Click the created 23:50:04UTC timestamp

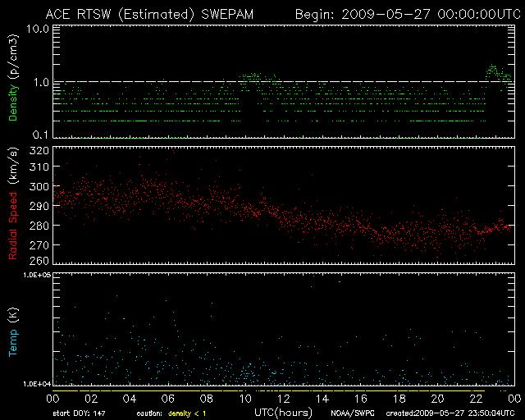point(450,413)
